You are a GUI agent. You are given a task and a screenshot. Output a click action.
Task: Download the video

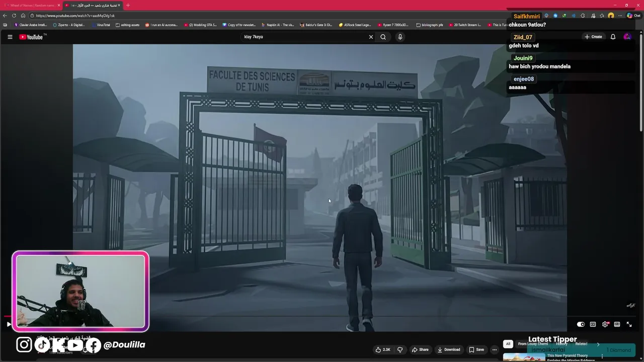tap(449, 349)
